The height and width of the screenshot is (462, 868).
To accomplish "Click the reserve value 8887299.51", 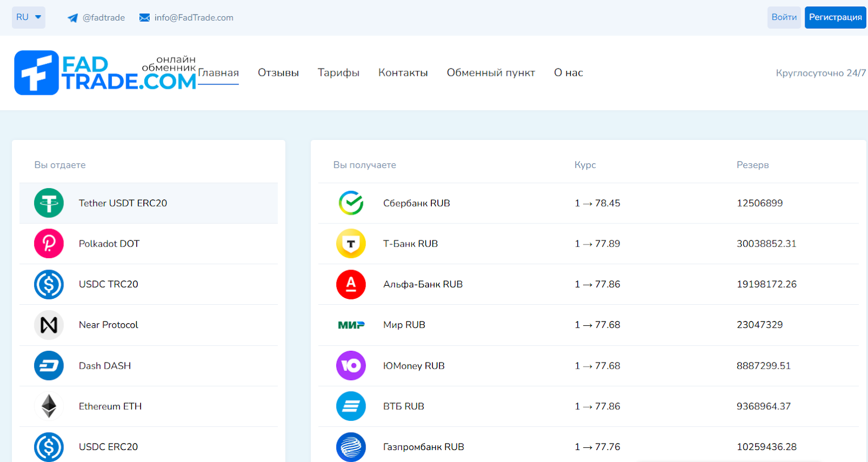I will pos(764,365).
